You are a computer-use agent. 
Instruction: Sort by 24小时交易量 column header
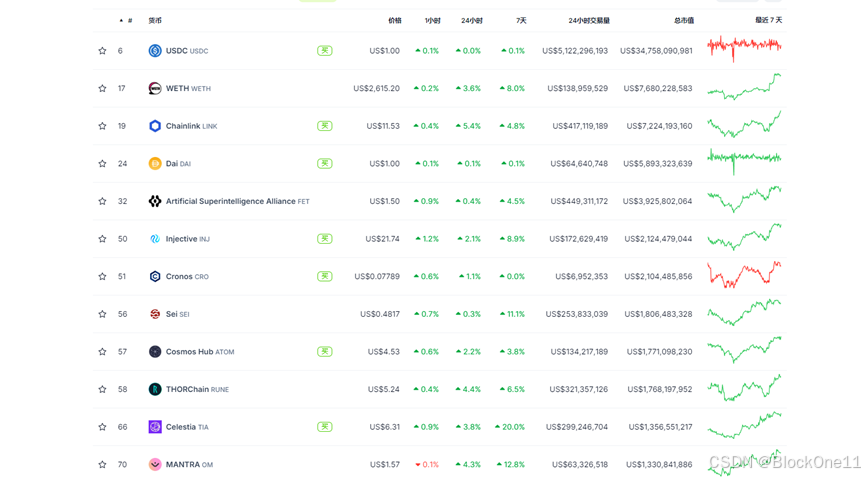[x=589, y=20]
